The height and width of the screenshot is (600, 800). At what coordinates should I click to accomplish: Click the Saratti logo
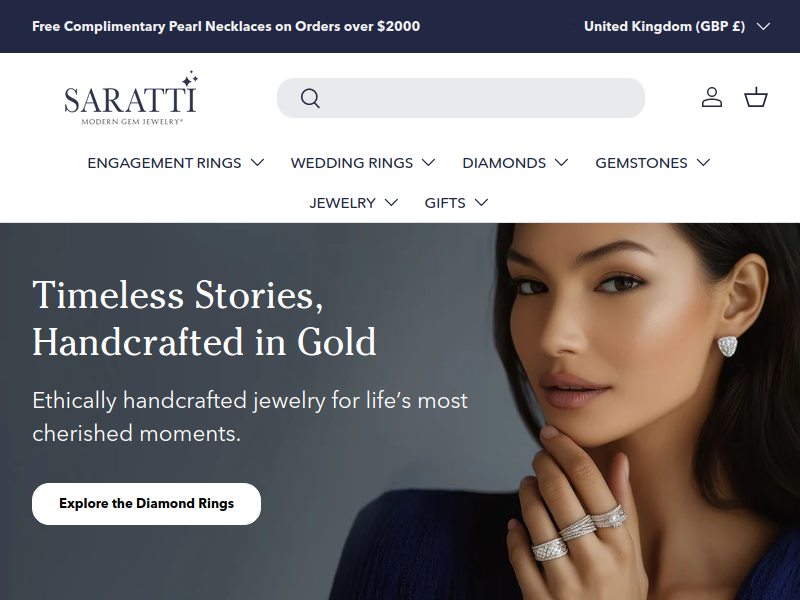click(x=131, y=98)
